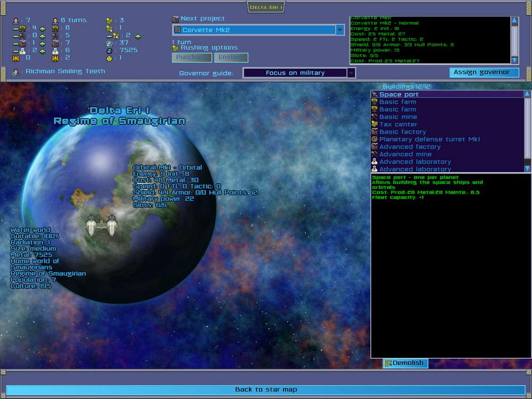Select Planetary defense turret Mk1 building

[447, 139]
